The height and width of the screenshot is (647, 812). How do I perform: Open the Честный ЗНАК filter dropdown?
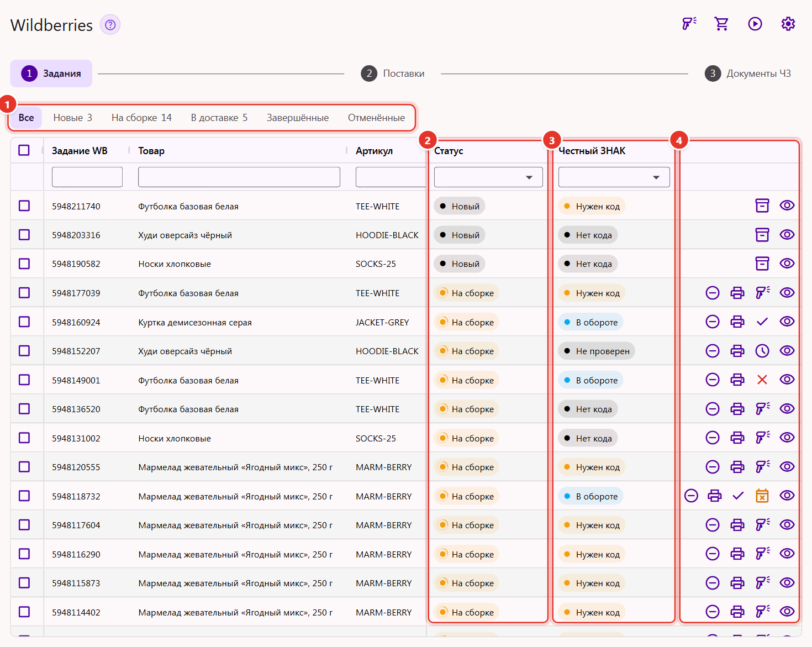click(614, 177)
